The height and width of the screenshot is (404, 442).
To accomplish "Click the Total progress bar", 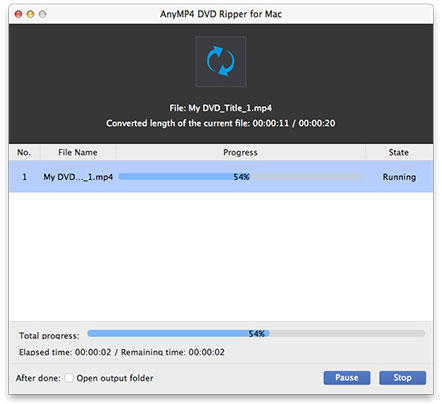I will click(x=256, y=333).
